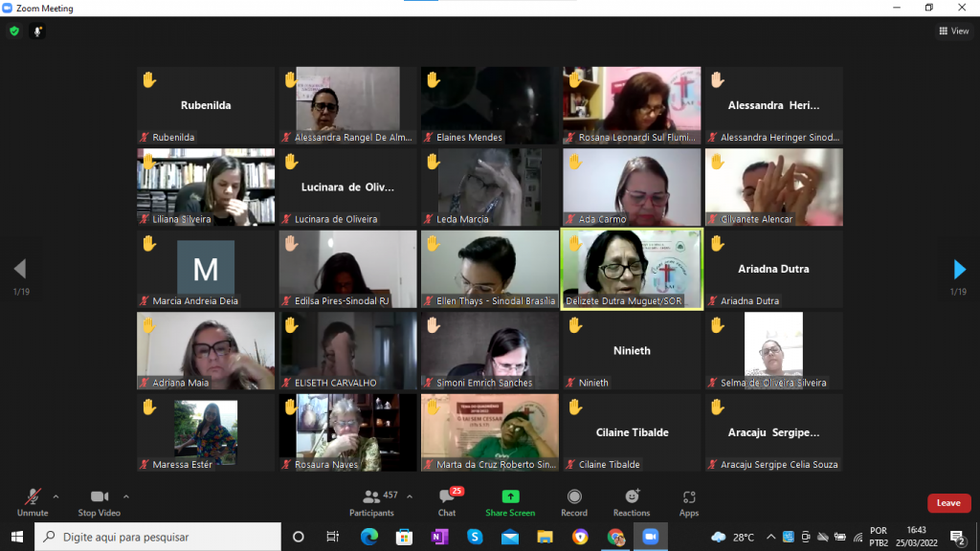Go to previous gallery page arrow
The image size is (980, 551).
tap(20, 269)
